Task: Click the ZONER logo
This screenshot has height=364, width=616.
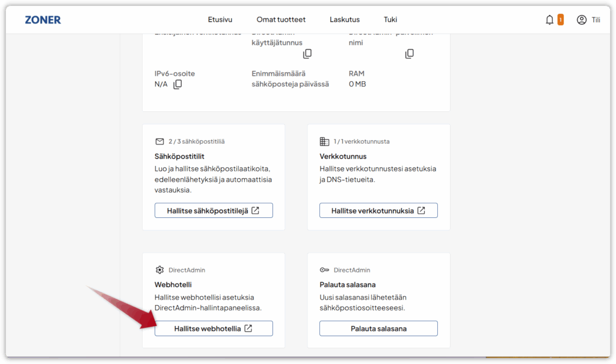Action: pyautogui.click(x=43, y=20)
